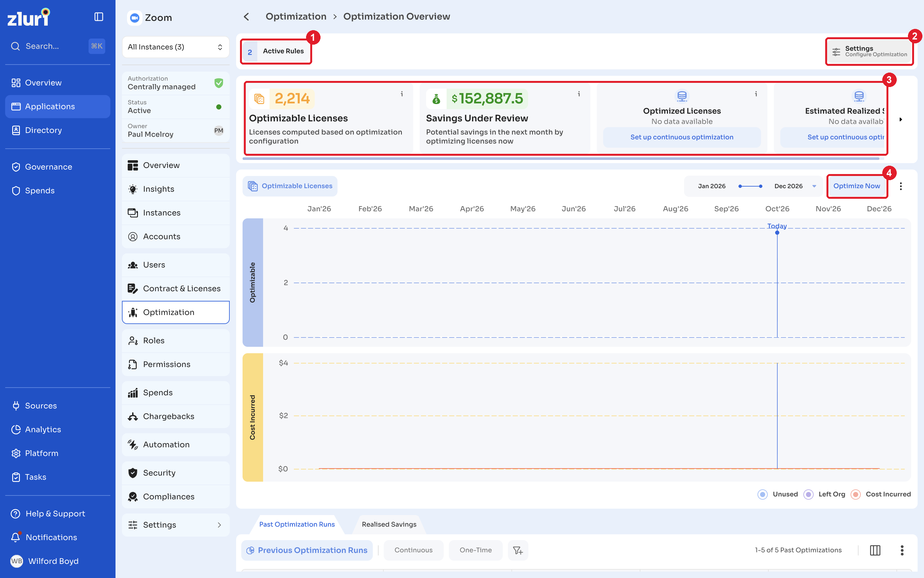Filter runs by One-Time
Image resolution: width=924 pixels, height=578 pixels.
(x=475, y=550)
